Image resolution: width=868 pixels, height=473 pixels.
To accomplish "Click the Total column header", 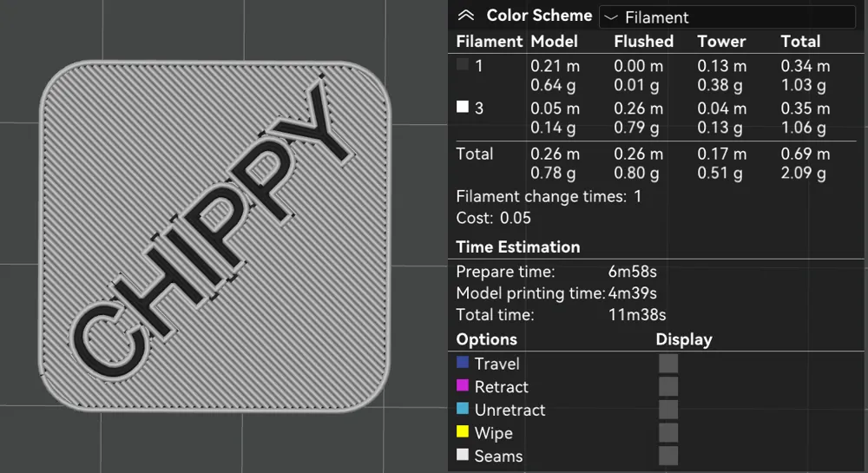I will pos(800,42).
